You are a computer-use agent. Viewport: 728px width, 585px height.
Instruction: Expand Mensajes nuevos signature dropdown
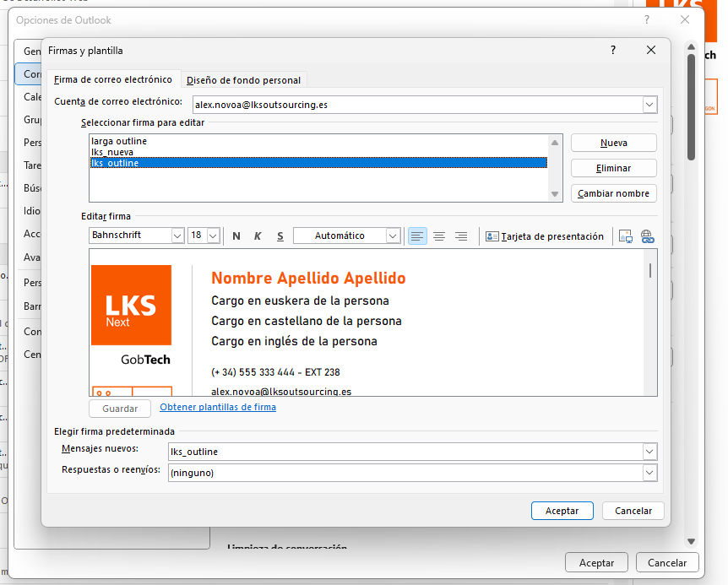[649, 452]
